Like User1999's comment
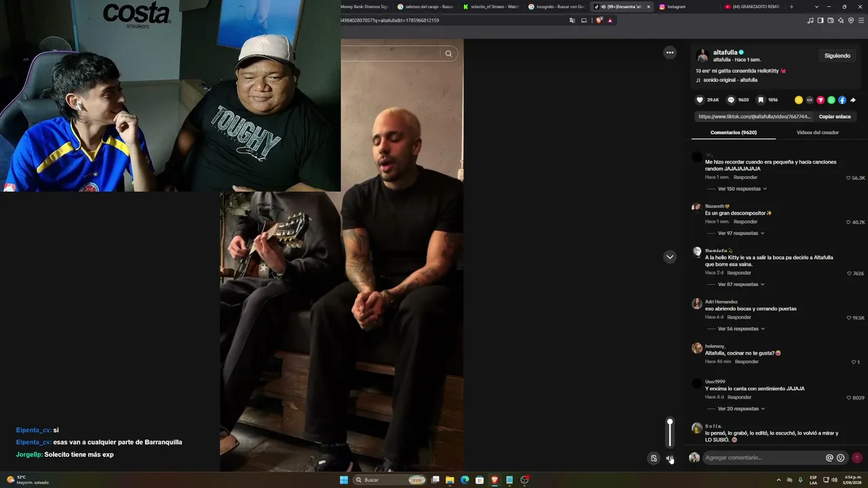The image size is (868, 488). point(849,398)
